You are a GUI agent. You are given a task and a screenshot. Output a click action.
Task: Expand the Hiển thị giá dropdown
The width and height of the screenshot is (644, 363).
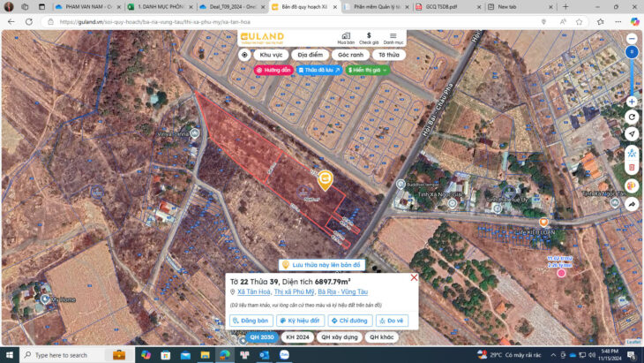[367, 70]
